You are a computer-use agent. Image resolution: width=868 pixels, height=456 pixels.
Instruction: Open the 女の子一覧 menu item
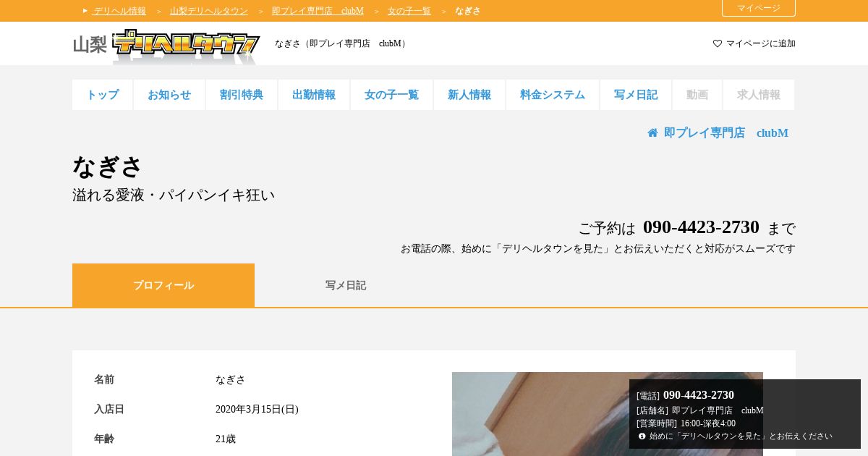pyautogui.click(x=391, y=95)
